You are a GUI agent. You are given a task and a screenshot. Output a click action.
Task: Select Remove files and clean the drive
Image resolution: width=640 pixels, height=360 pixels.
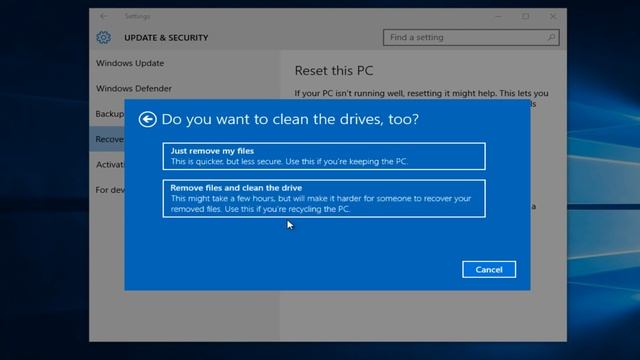pos(324,198)
